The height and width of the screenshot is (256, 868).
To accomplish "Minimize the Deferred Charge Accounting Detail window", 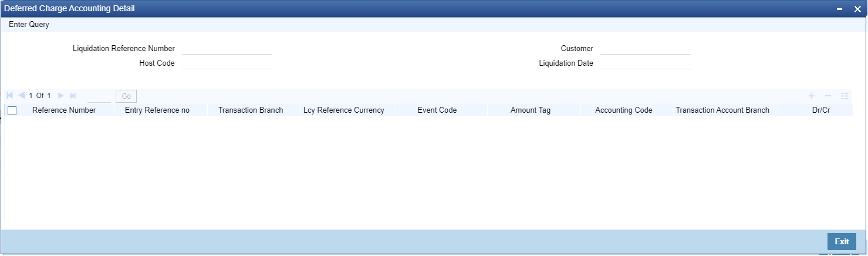I will point(840,9).
